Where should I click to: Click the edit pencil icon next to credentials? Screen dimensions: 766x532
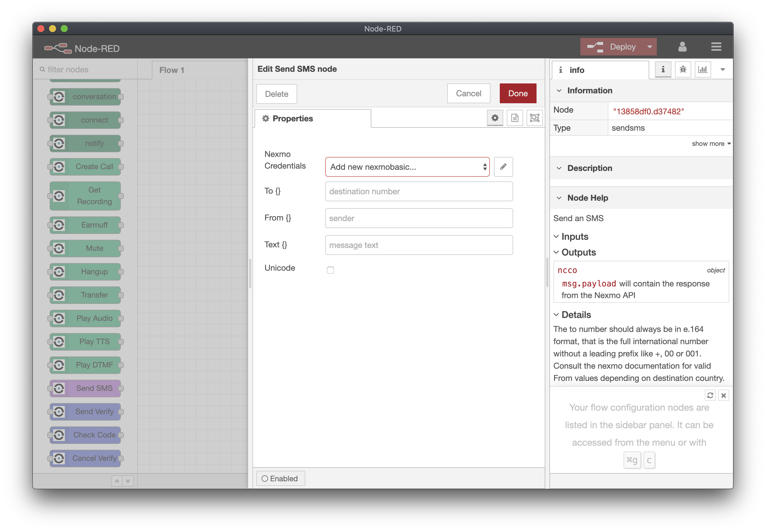(502, 167)
